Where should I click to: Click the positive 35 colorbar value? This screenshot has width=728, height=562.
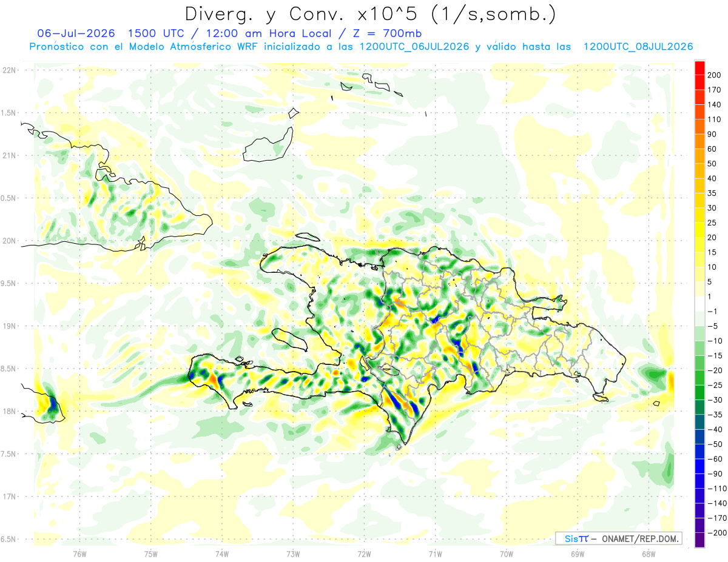pyautogui.click(x=713, y=193)
